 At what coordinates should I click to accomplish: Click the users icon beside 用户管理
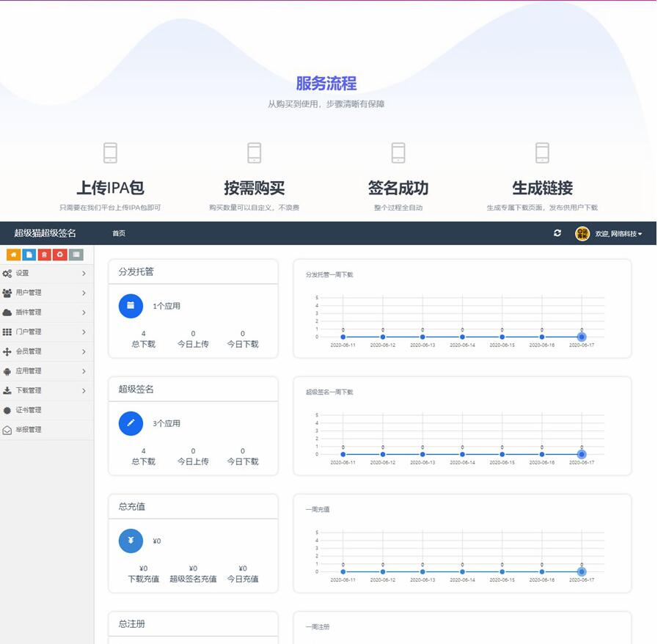7,293
